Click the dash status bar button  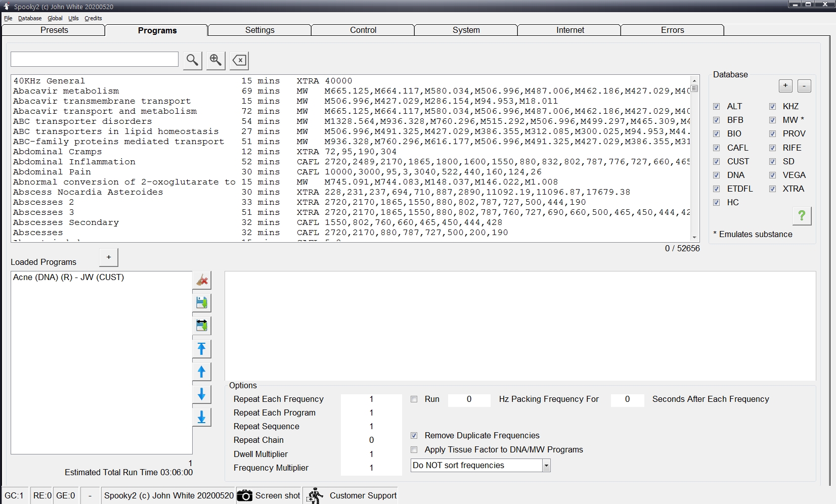point(90,495)
